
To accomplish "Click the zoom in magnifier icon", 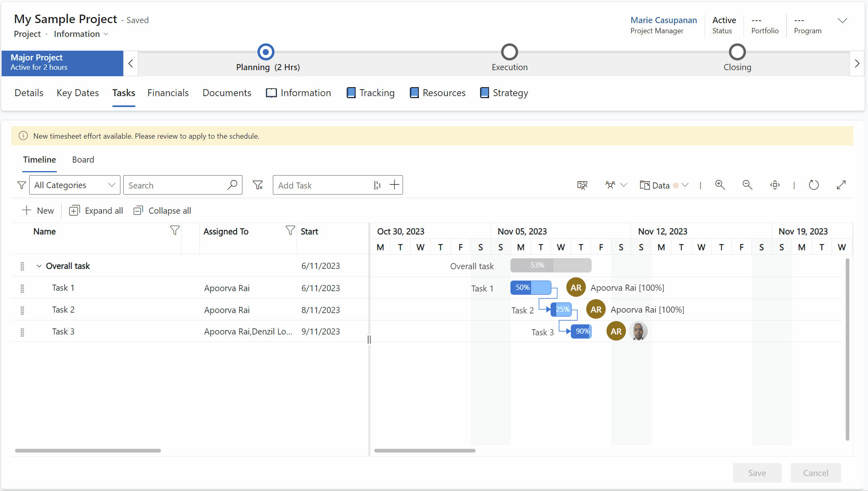I will pos(720,185).
